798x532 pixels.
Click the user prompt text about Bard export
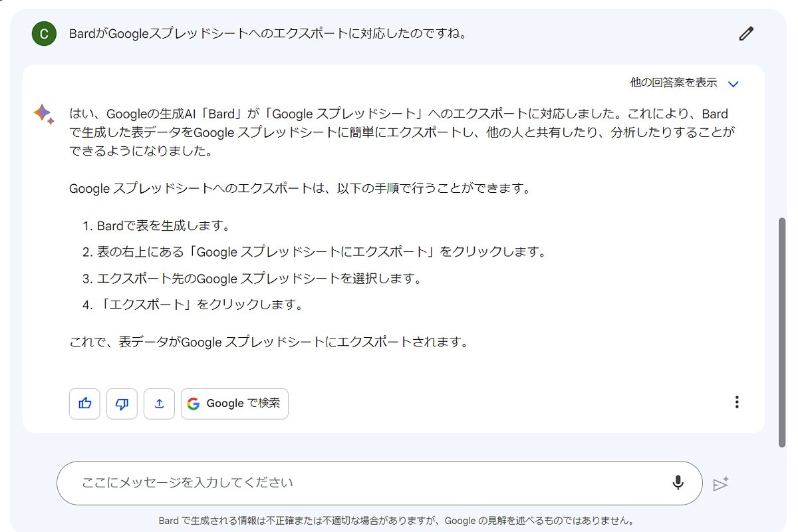[267, 34]
